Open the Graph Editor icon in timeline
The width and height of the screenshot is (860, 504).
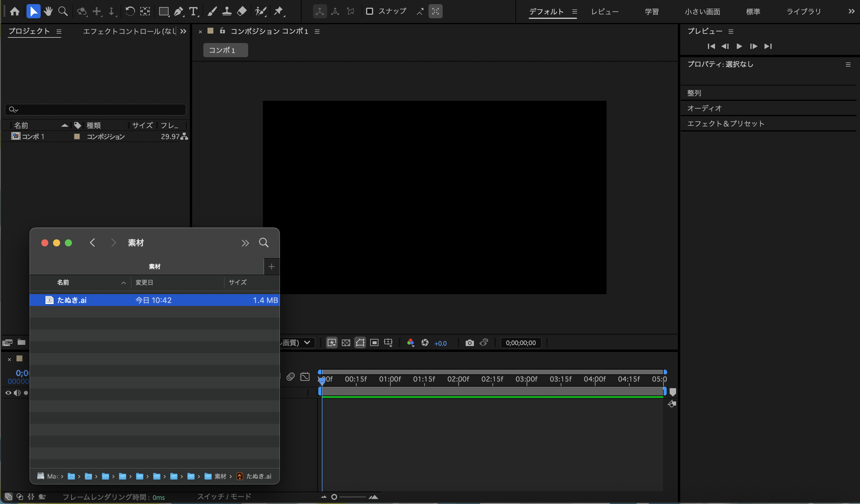[305, 377]
